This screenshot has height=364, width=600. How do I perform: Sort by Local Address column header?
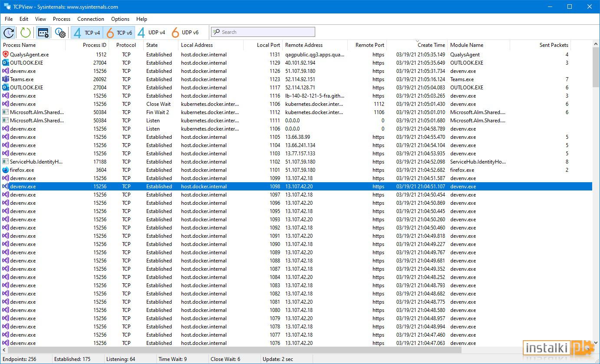coord(211,45)
